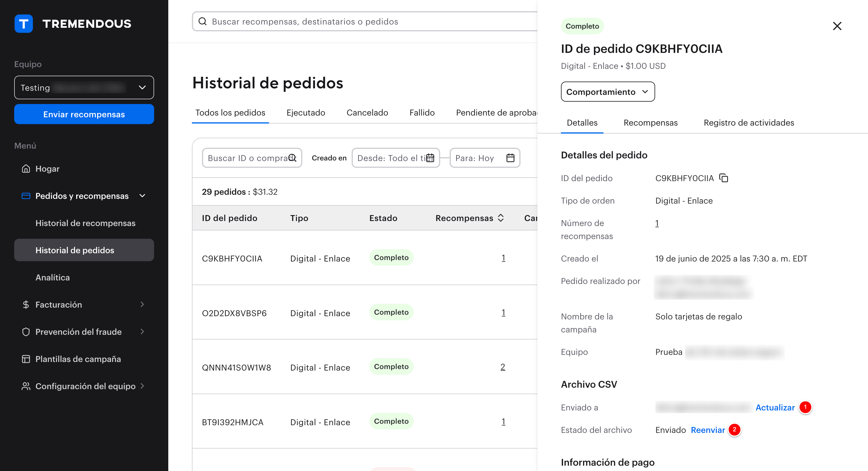The width and height of the screenshot is (868, 471).
Task: Click the Tremendous logo icon
Action: 24,24
